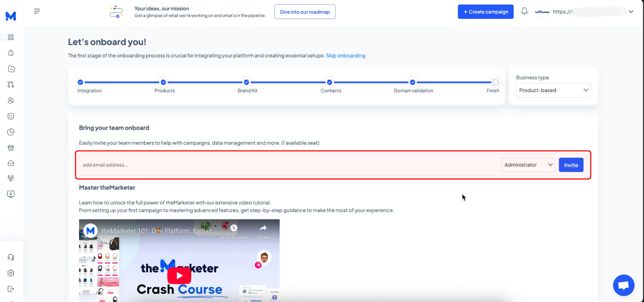
Task: Open the pie chart reports icon
Action: [x=11, y=132]
